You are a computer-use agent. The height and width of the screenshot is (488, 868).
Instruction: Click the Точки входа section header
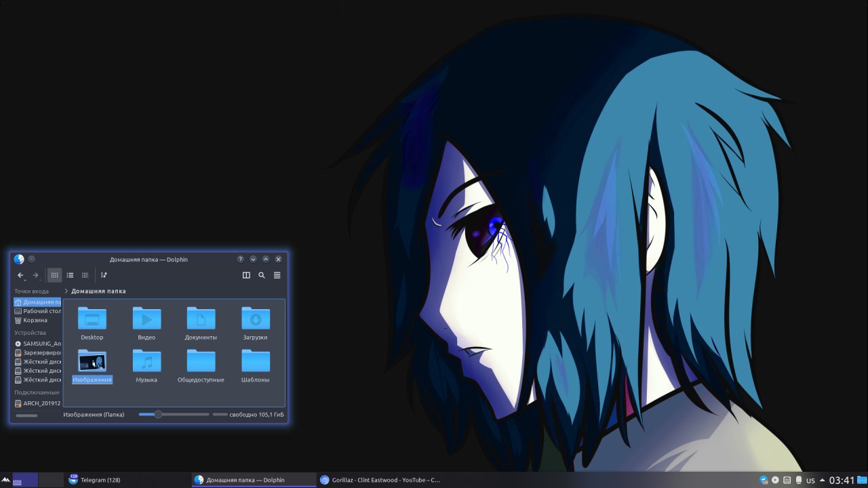[31, 291]
